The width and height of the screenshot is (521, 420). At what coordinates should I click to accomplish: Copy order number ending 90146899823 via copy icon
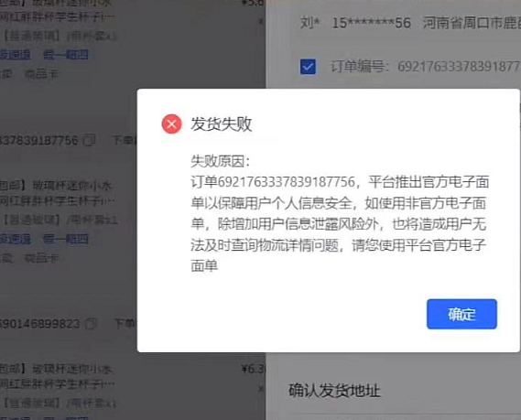pos(91,323)
